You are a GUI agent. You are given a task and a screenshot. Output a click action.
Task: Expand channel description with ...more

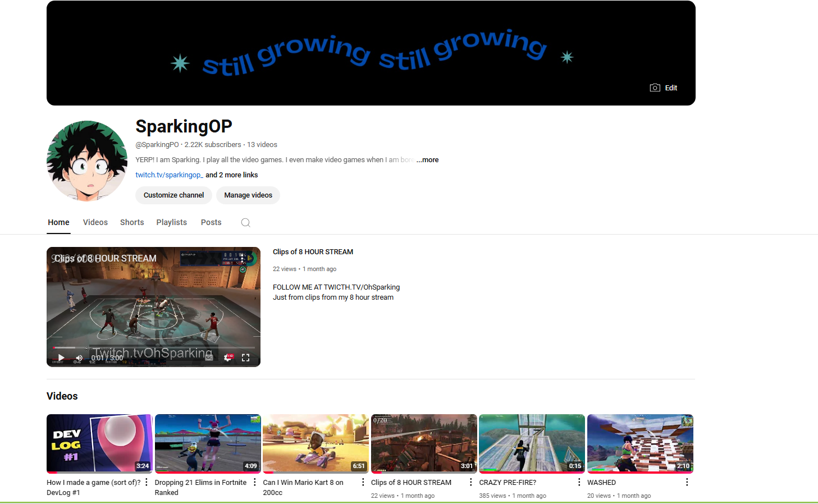tap(428, 160)
